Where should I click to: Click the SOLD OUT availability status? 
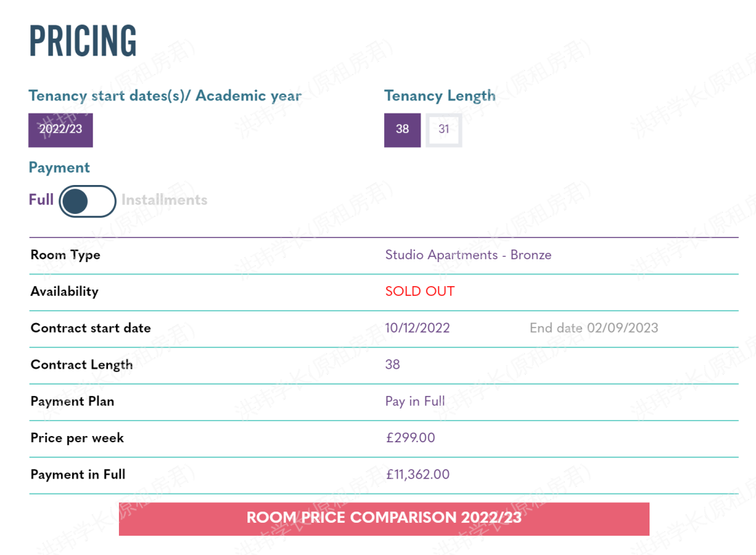coord(419,292)
